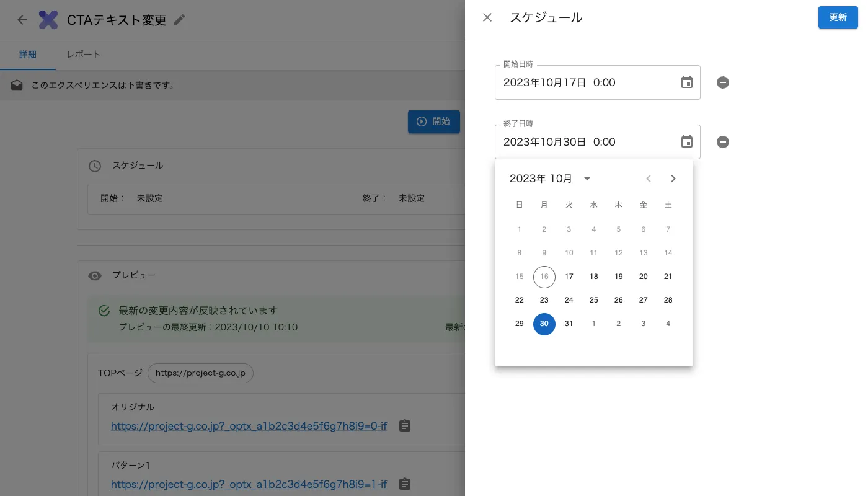Image resolution: width=868 pixels, height=496 pixels.
Task: Open the start date calendar icon
Action: pyautogui.click(x=686, y=82)
